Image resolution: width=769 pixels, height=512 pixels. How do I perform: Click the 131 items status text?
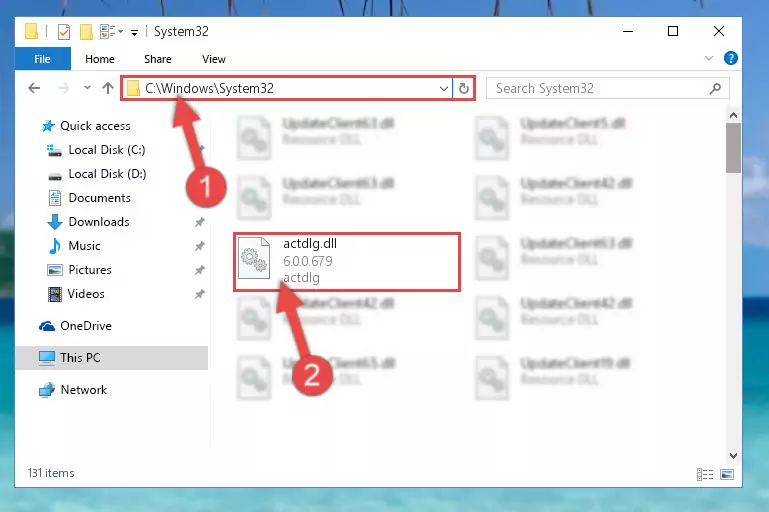click(51, 473)
